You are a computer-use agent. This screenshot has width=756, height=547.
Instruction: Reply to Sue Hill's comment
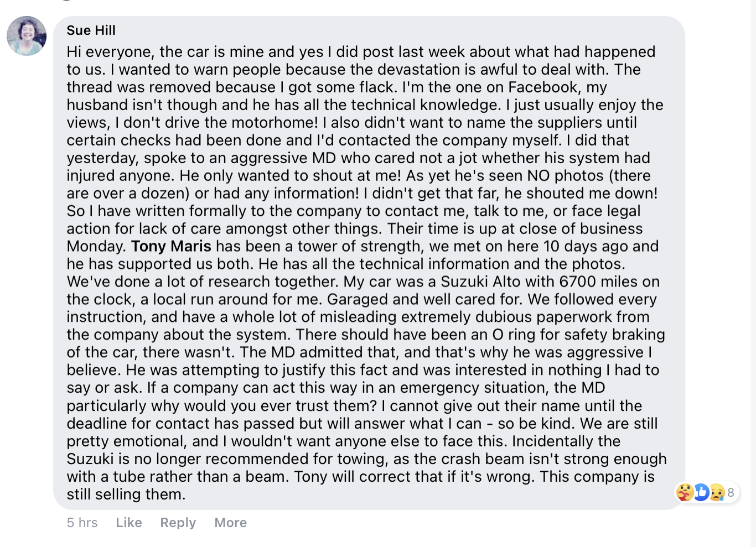[x=178, y=523]
